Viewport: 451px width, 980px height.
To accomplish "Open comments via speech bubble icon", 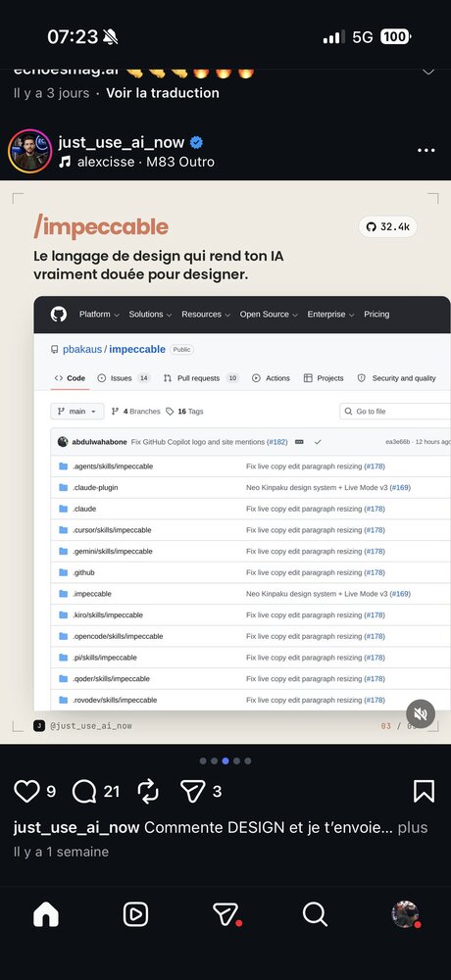I will pyautogui.click(x=83, y=791).
